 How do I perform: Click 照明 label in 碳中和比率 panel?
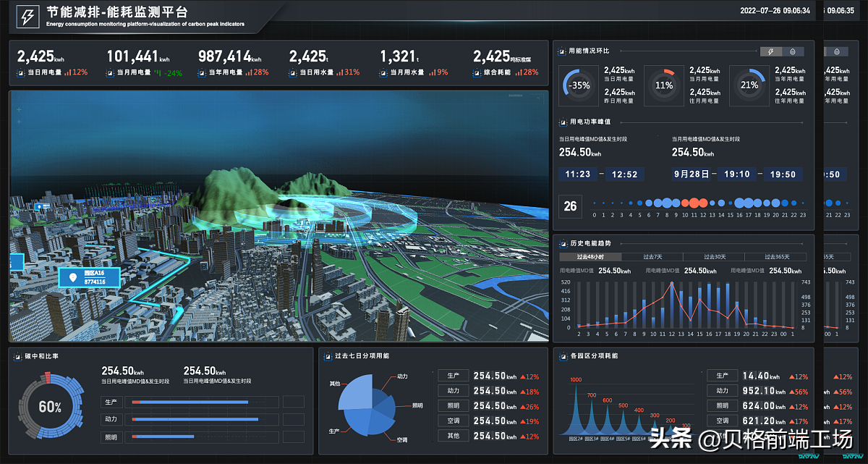click(x=111, y=437)
